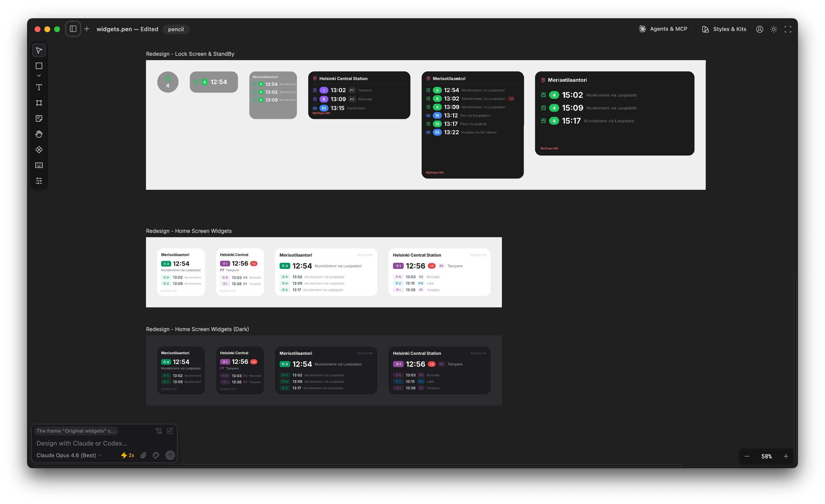The image size is (825, 504).
Task: Open the Claude Opus 4.6 model dropdown
Action: [x=69, y=455]
